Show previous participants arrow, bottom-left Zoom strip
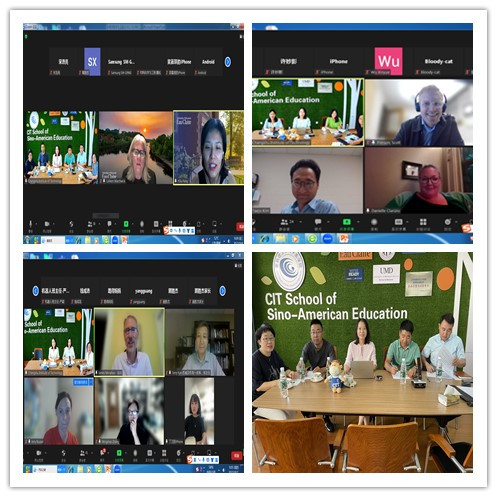Viewport: 497px width, 497px height. (35, 291)
